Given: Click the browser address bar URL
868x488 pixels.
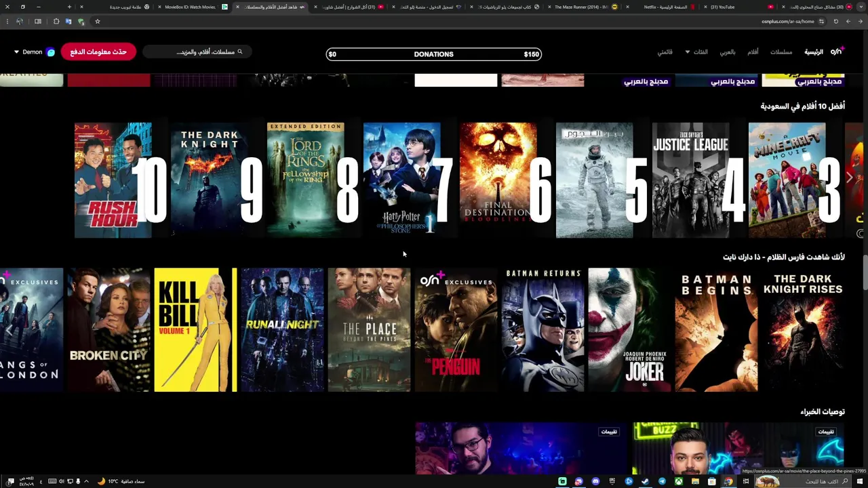Looking at the screenshot, I should (787, 21).
